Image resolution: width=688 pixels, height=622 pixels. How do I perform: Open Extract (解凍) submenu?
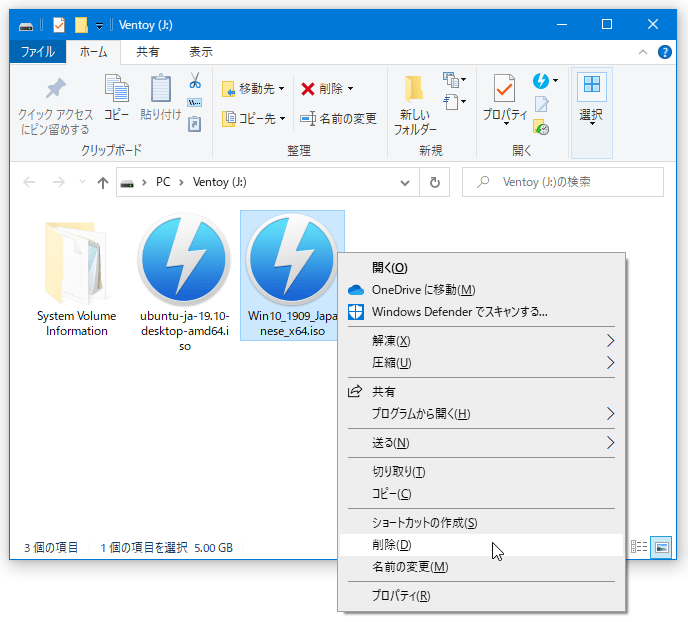(481, 341)
